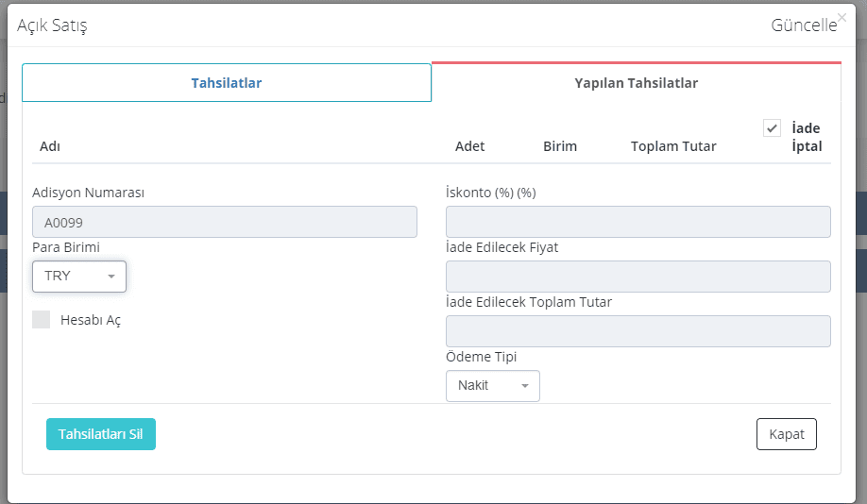The width and height of the screenshot is (867, 504).
Task: Click the Tahsilatları Sil button
Action: click(x=101, y=434)
